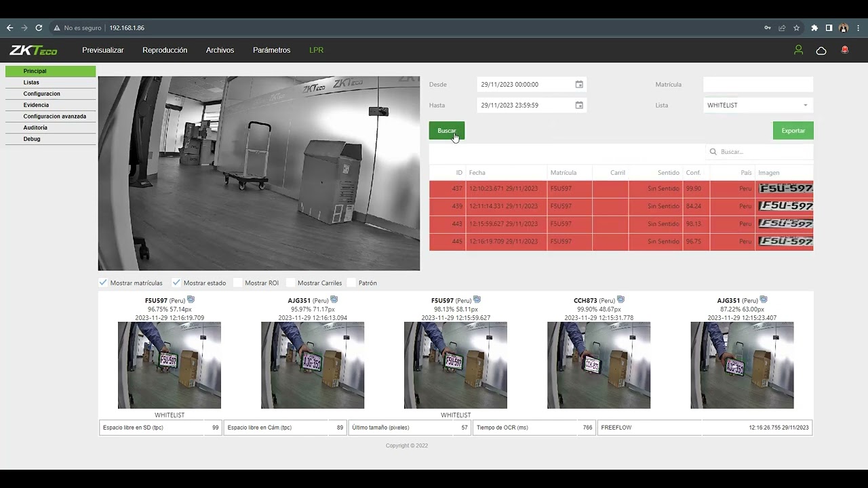Click the Matrícula input field
Viewport: 868px width, 488px height.
(758, 85)
